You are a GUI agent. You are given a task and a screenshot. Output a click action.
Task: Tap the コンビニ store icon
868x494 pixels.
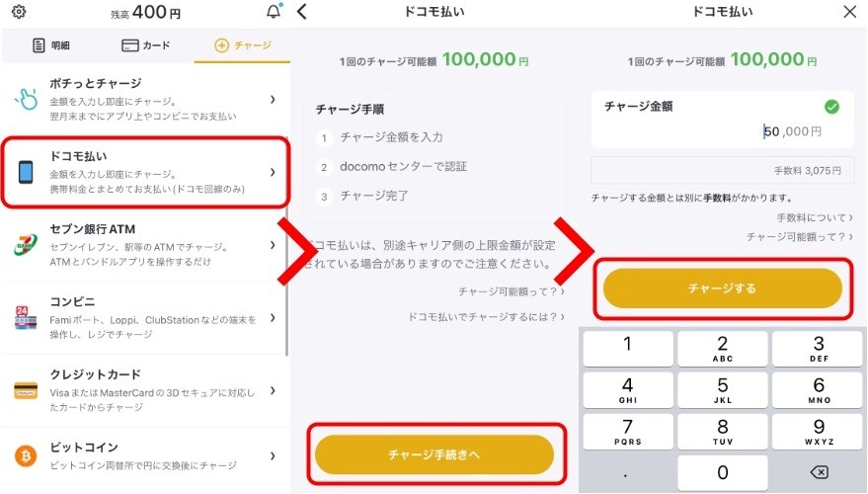tap(26, 318)
